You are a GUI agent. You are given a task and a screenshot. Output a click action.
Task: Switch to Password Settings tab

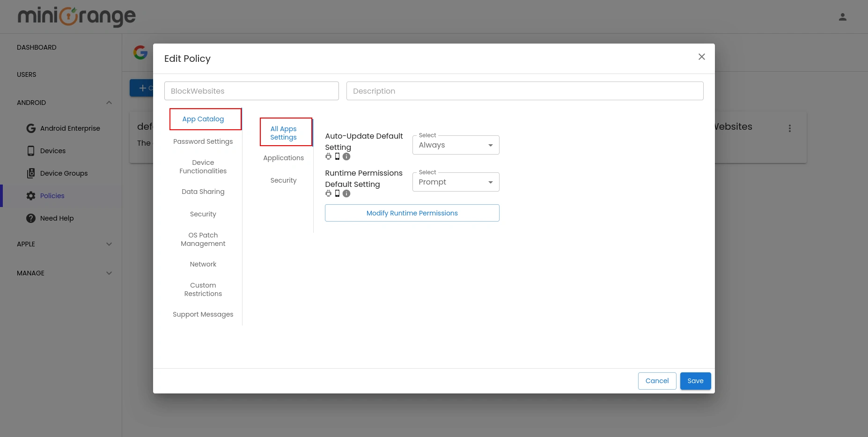pyautogui.click(x=203, y=141)
